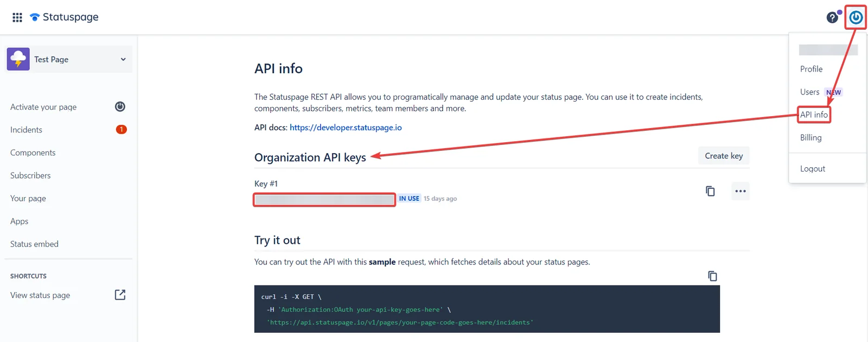Click the "API info" page heading

(278, 68)
